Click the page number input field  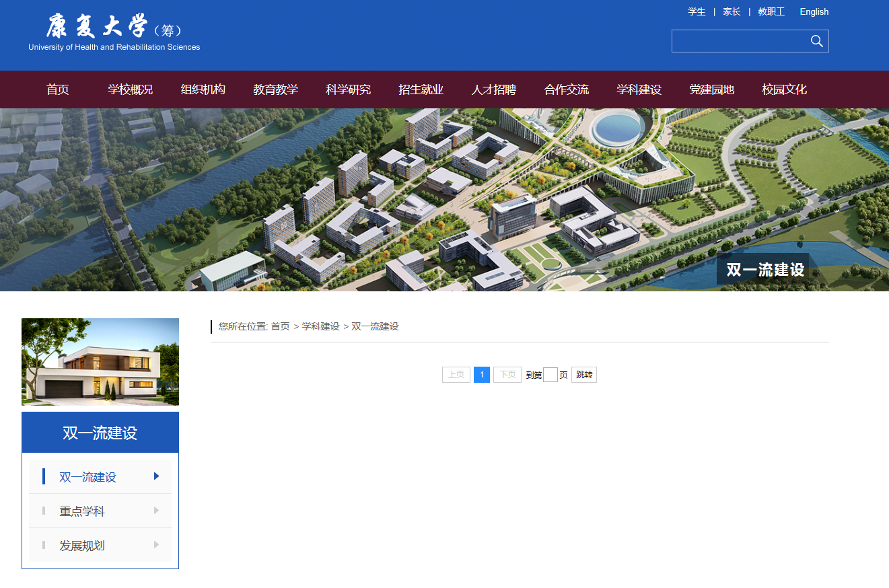[x=550, y=375]
